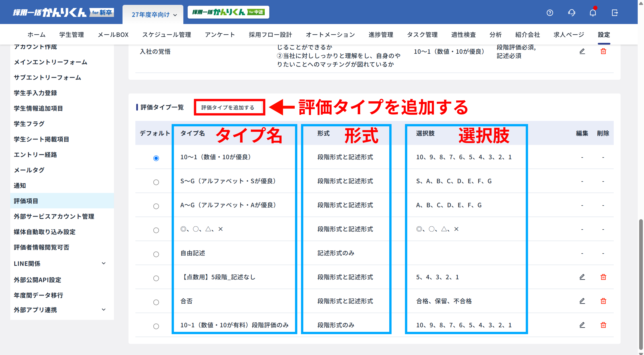Select the 自由記述 default radio button

point(156,254)
